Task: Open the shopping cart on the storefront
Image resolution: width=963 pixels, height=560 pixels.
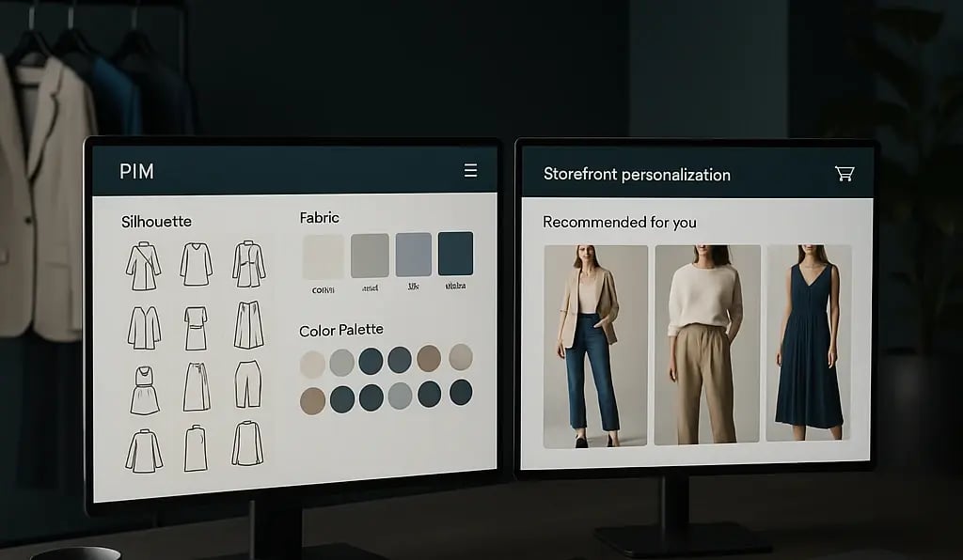Action: [x=844, y=174]
